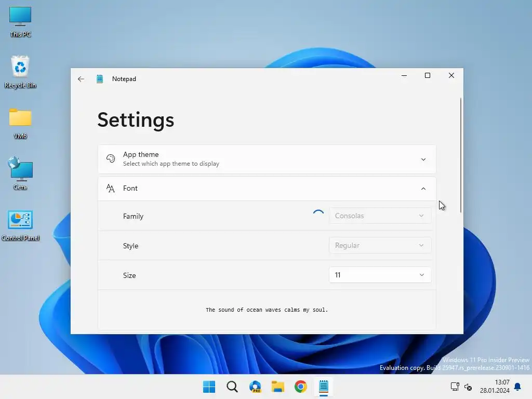Screen dimensions: 532x399
Task: Click the muted volume tray icon
Action: pyautogui.click(x=468, y=387)
